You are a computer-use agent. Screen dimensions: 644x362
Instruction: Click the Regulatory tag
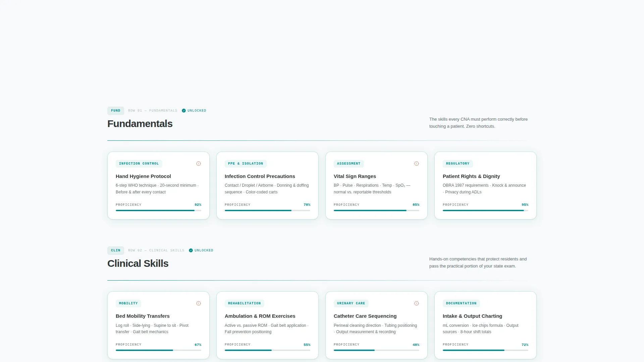[x=458, y=164]
